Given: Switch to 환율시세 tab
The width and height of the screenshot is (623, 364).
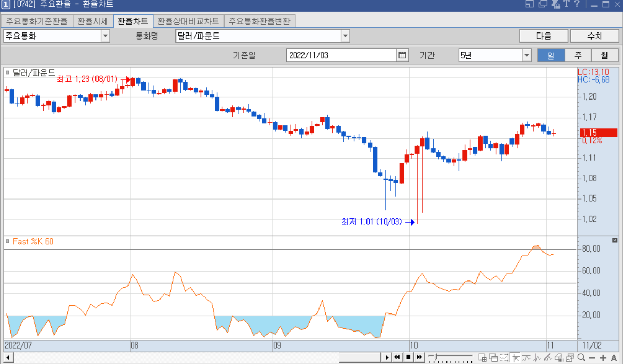Looking at the screenshot, I should 93,21.
